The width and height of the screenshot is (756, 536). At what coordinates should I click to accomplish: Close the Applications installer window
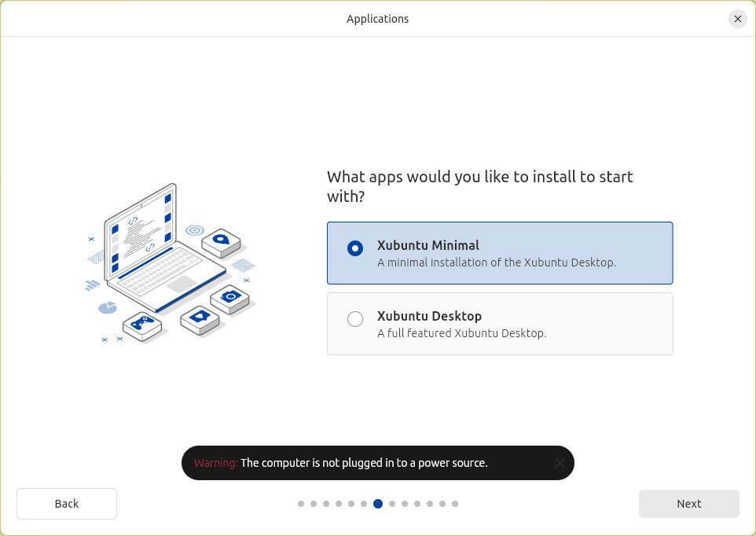tap(737, 19)
